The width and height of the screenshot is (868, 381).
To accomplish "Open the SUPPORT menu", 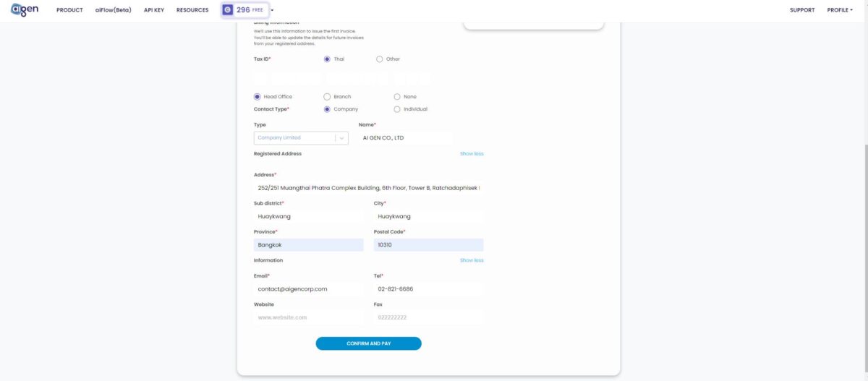I will [802, 10].
